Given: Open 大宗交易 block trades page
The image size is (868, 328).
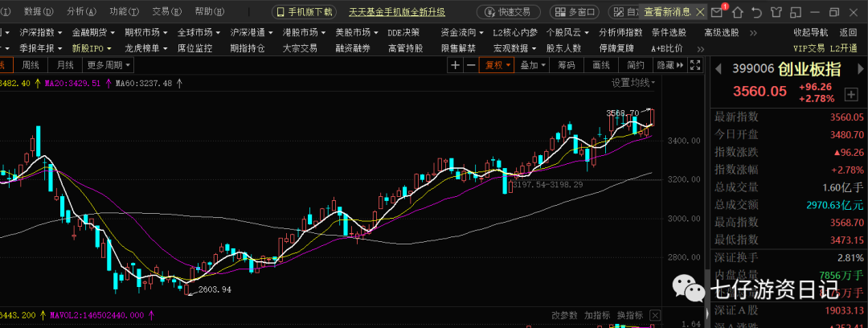Looking at the screenshot, I should [300, 49].
